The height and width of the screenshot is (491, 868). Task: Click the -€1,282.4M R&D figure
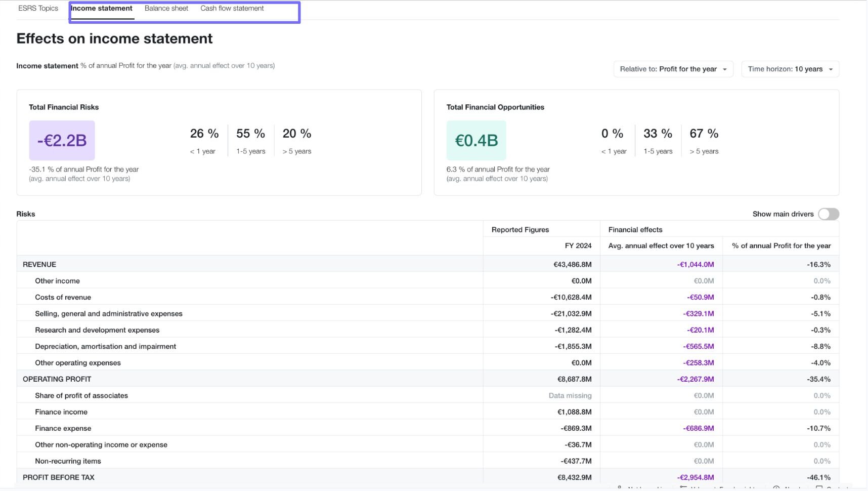(x=573, y=330)
